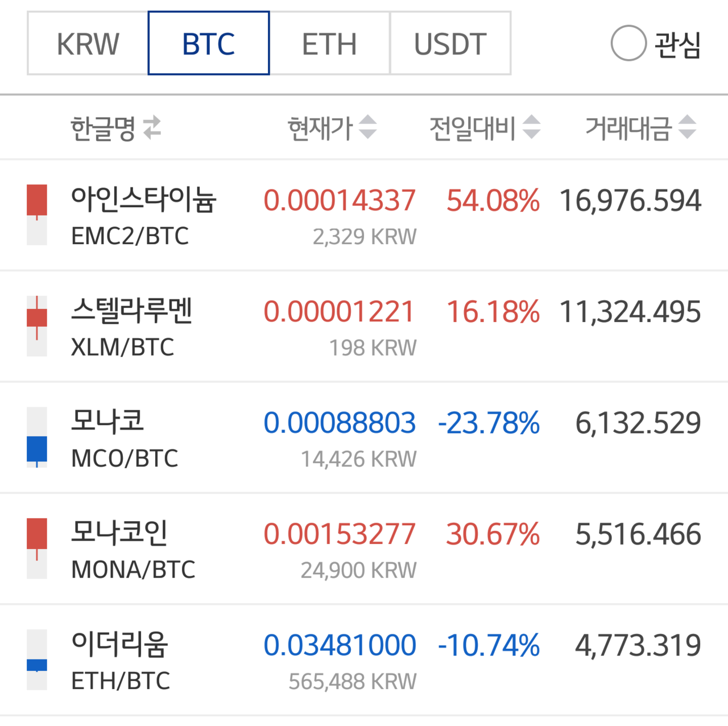Click the MONA/BTC candlestick chart icon
728x726 pixels.
pos(36,547)
